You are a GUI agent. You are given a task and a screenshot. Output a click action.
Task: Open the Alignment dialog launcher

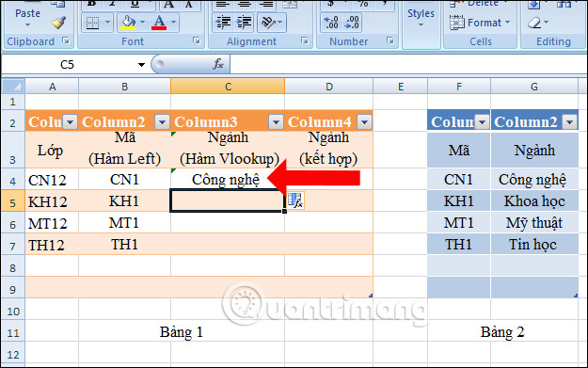coord(305,40)
